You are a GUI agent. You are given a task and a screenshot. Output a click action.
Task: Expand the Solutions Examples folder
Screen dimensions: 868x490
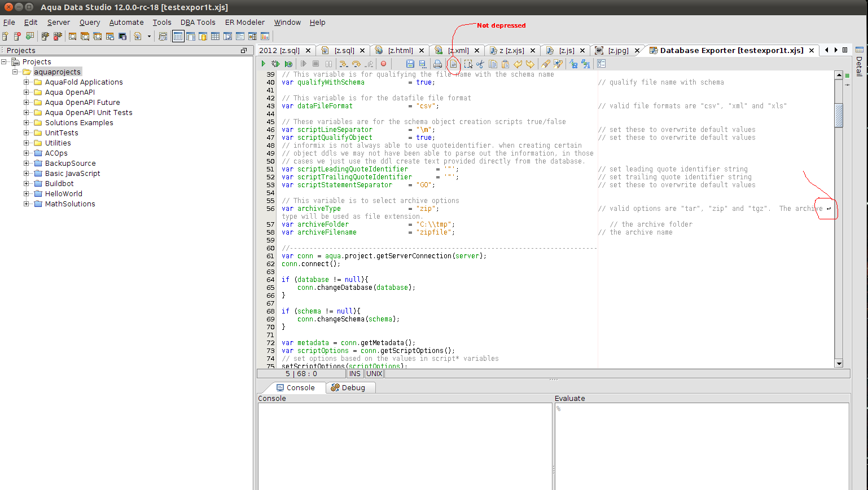tap(27, 122)
